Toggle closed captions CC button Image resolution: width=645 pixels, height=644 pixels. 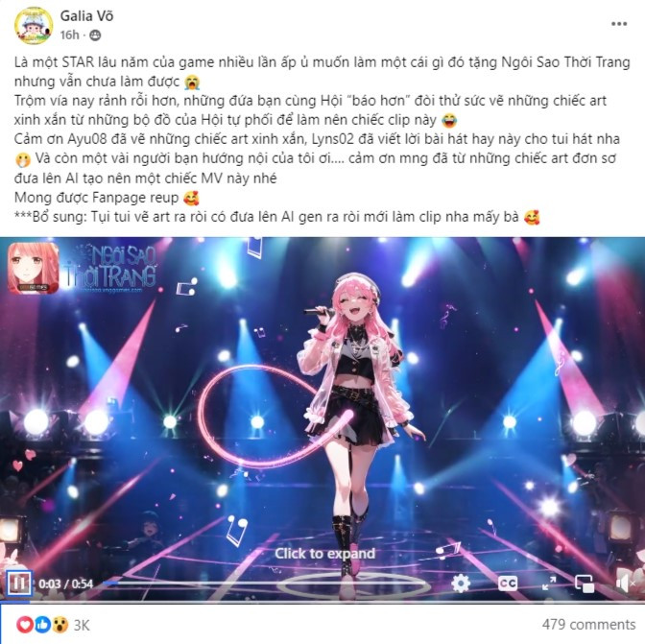[508, 584]
